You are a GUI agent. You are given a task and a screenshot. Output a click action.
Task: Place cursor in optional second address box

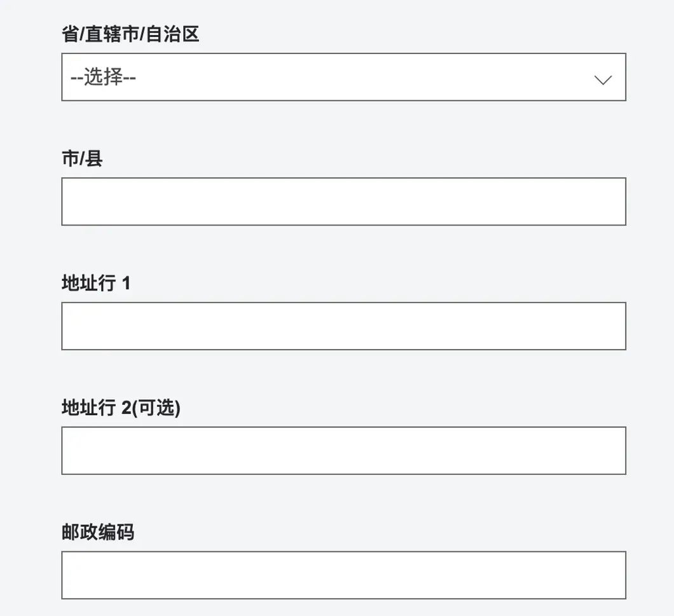[x=343, y=451]
